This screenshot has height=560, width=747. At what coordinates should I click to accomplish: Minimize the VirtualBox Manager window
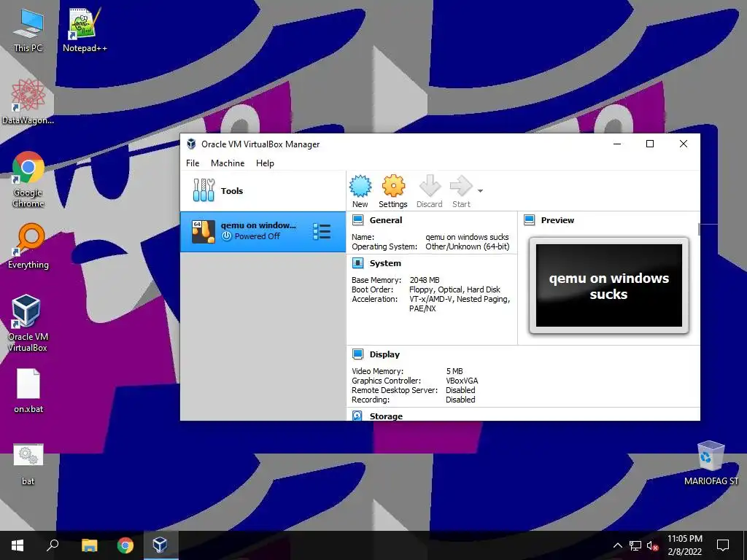617,144
